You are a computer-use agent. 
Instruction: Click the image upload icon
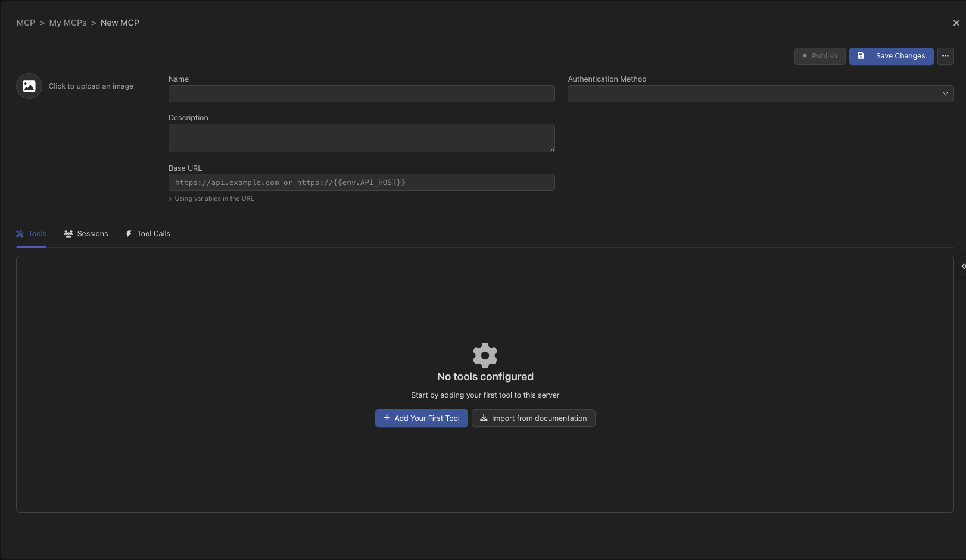29,86
